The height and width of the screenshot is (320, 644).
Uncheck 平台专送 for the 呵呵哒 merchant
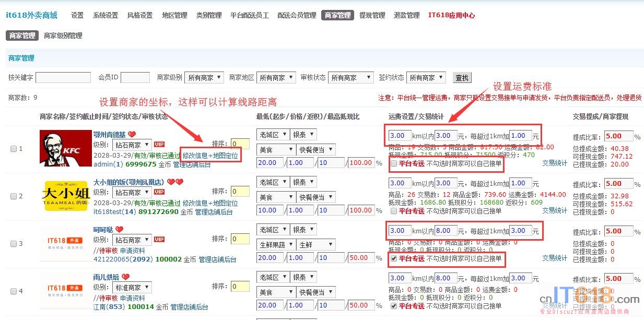click(x=394, y=258)
